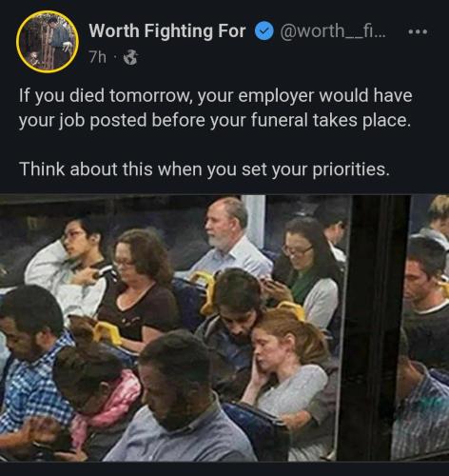The height and width of the screenshot is (476, 449).
Task: Click the blue verified badge
Action: [264, 31]
